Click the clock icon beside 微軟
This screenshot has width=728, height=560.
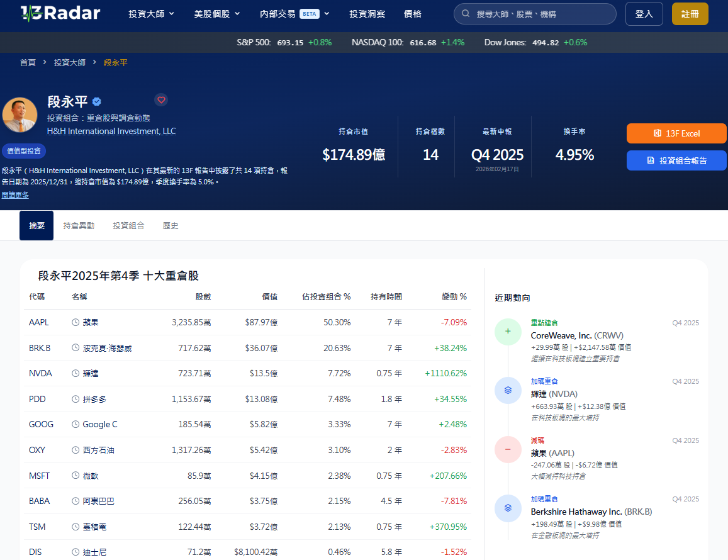[x=76, y=476]
